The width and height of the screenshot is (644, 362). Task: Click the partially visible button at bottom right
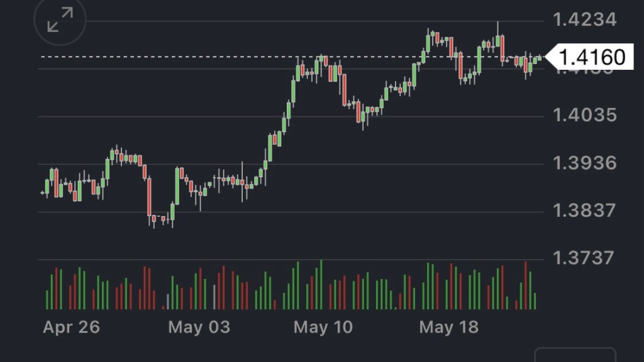575,356
